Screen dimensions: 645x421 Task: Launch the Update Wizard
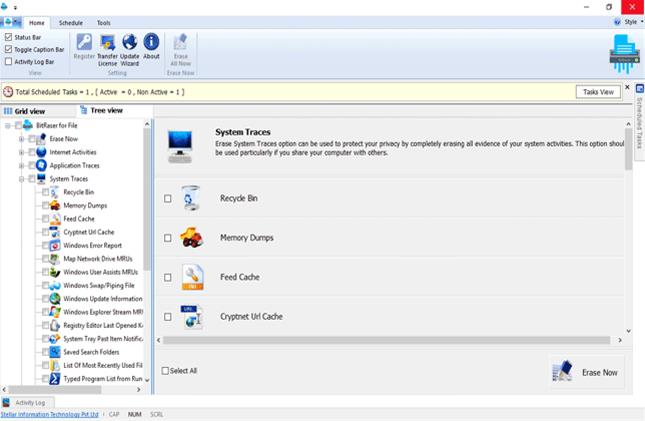pyautogui.click(x=130, y=42)
